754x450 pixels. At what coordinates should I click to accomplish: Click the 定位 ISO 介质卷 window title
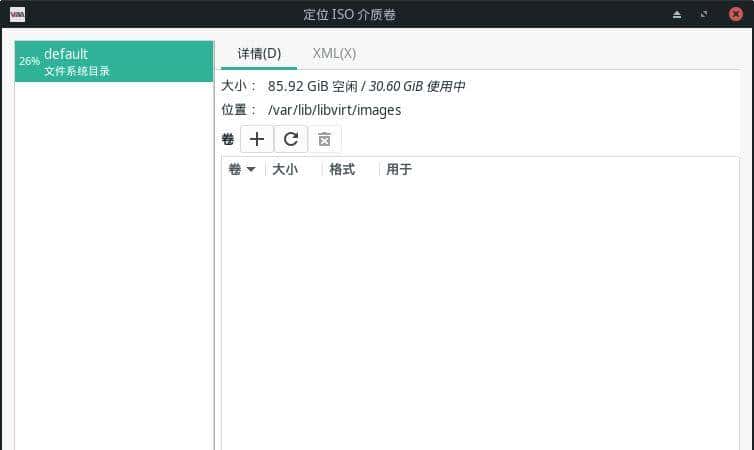pyautogui.click(x=350, y=14)
